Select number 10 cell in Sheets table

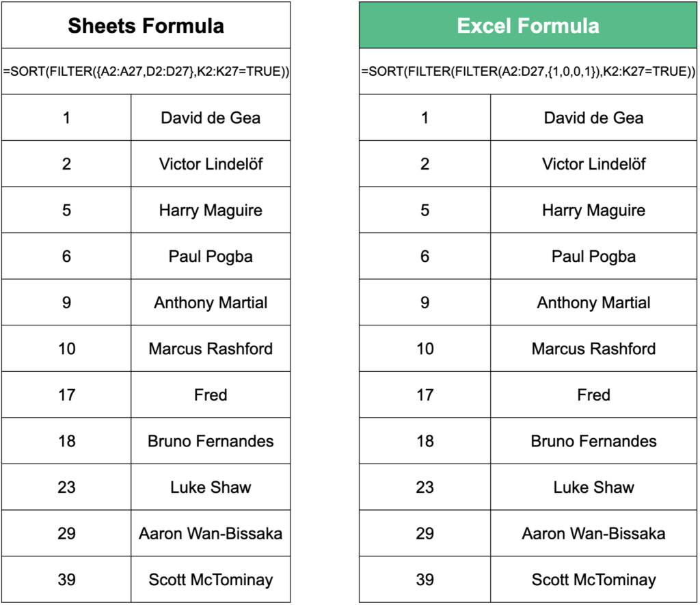coord(66,349)
